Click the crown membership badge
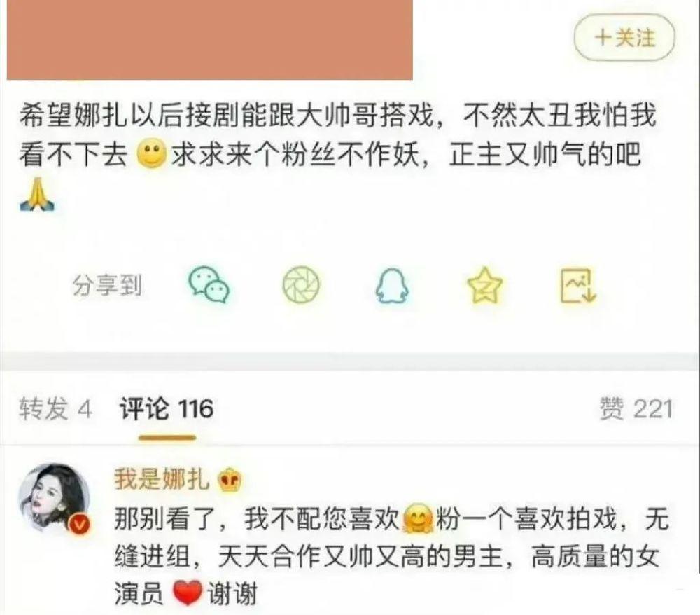This screenshot has height=615, width=700. (x=229, y=481)
